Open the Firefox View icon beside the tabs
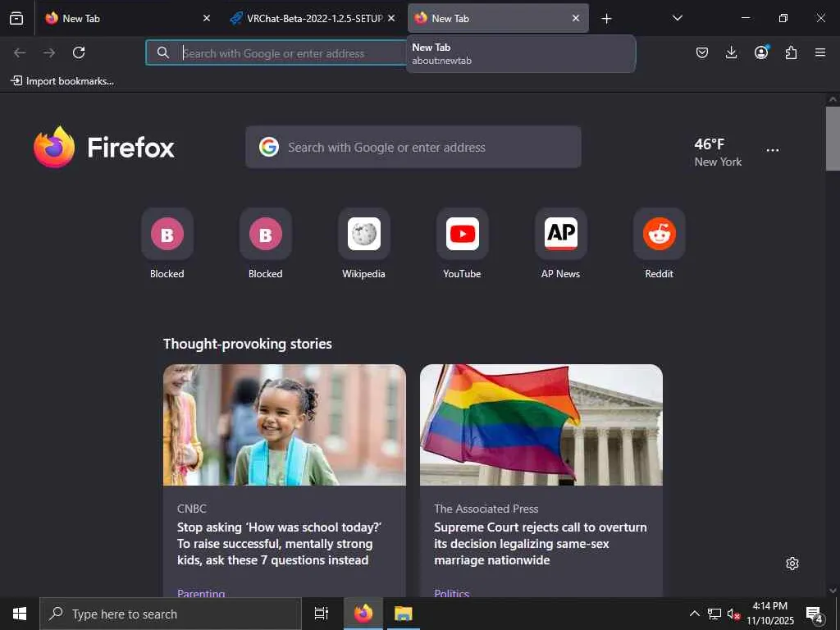This screenshot has width=840, height=630. click(16, 18)
